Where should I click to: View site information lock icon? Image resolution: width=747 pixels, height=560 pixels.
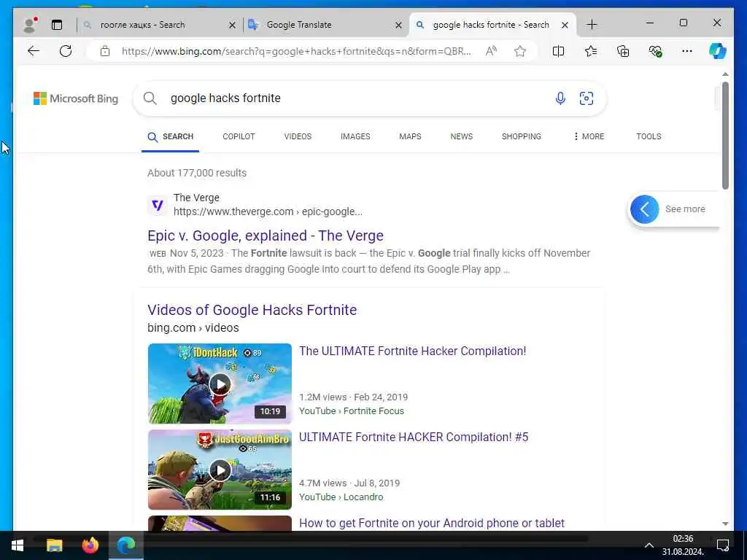pos(105,51)
